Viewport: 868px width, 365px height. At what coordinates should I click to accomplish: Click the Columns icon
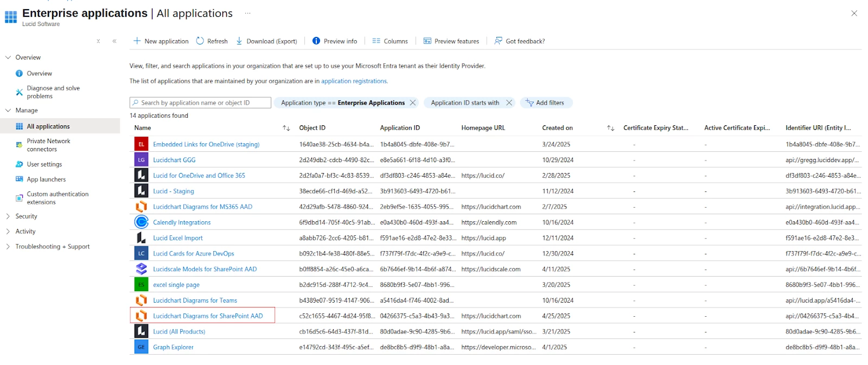(376, 41)
